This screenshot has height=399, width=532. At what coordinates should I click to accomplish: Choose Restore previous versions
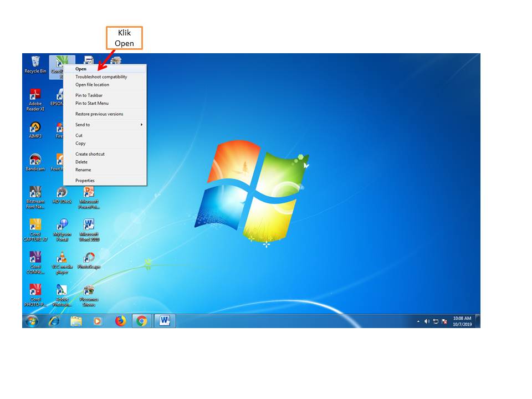coord(105,114)
